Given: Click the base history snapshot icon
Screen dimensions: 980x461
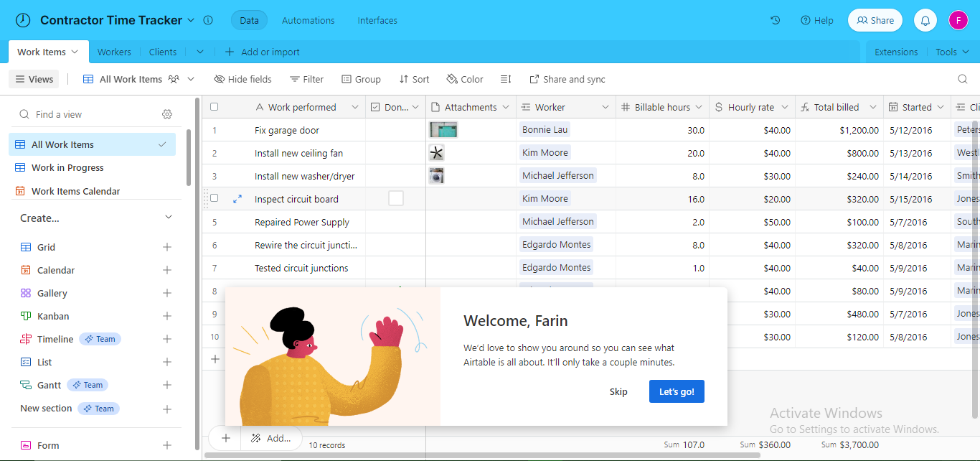Looking at the screenshot, I should [x=775, y=20].
